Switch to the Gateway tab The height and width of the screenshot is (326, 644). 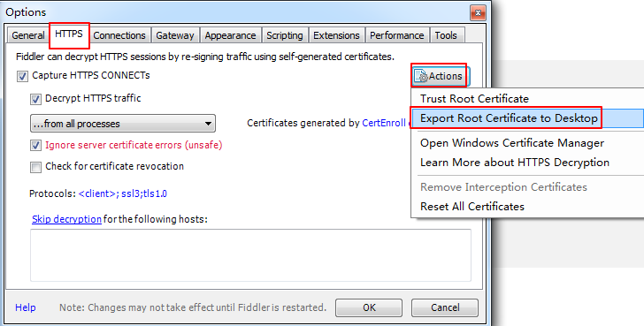point(175,35)
